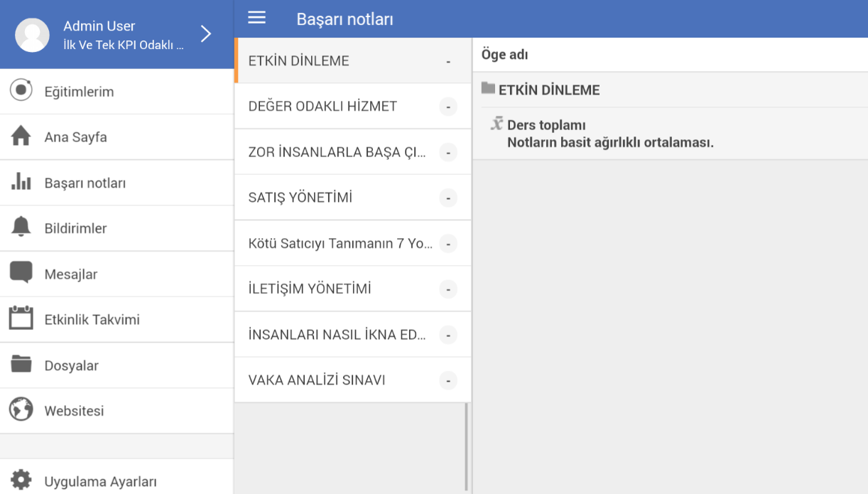Image resolution: width=868 pixels, height=494 pixels.
Task: Click the Eğitimlerim circle icon
Action: (x=21, y=91)
